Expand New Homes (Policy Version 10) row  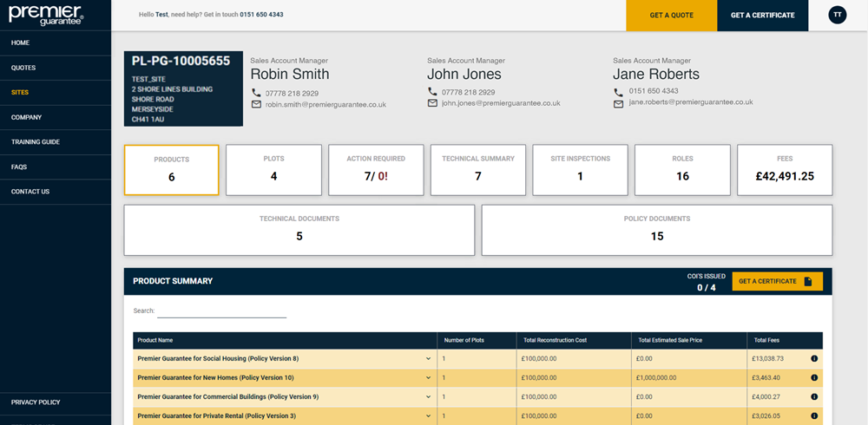pos(428,378)
